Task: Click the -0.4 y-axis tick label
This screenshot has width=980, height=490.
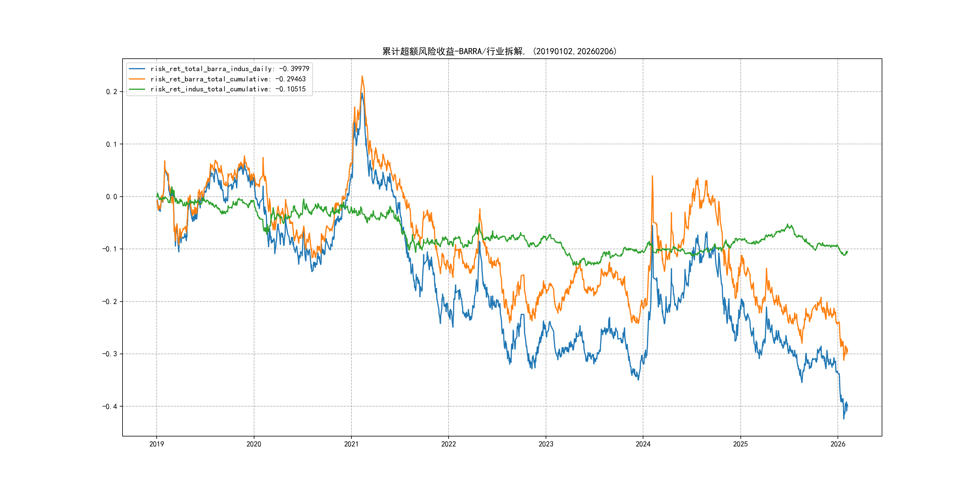Action: tap(109, 406)
